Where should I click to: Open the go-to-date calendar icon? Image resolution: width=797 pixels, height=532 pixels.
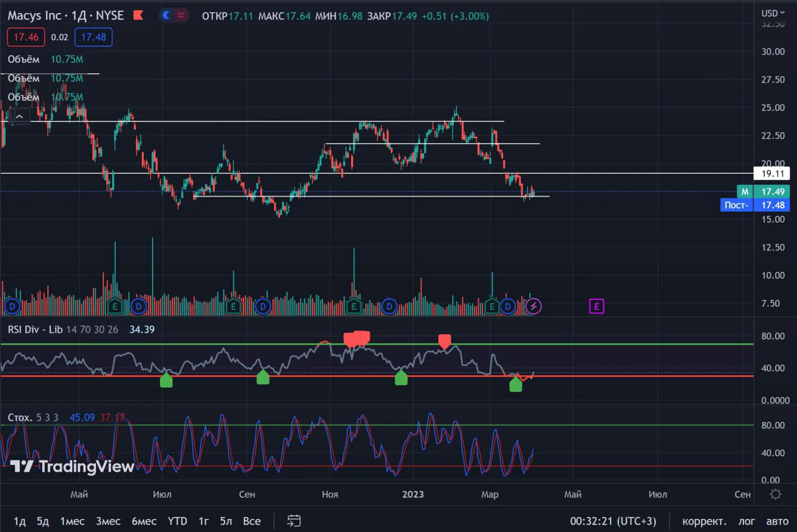pos(295,521)
